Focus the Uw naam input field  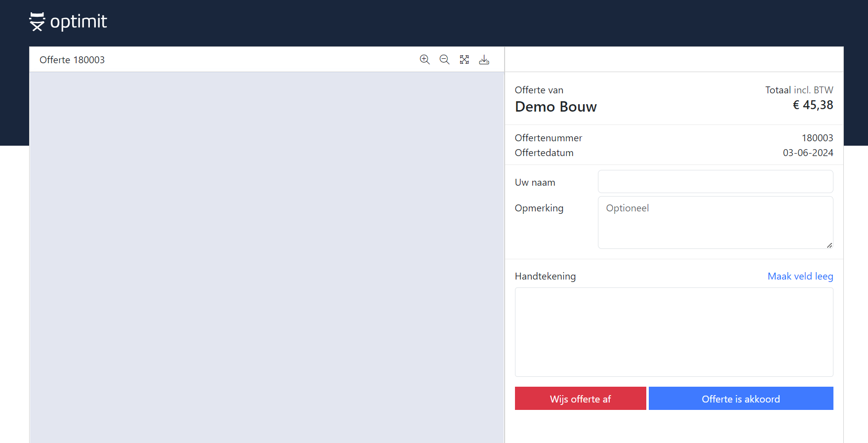715,182
